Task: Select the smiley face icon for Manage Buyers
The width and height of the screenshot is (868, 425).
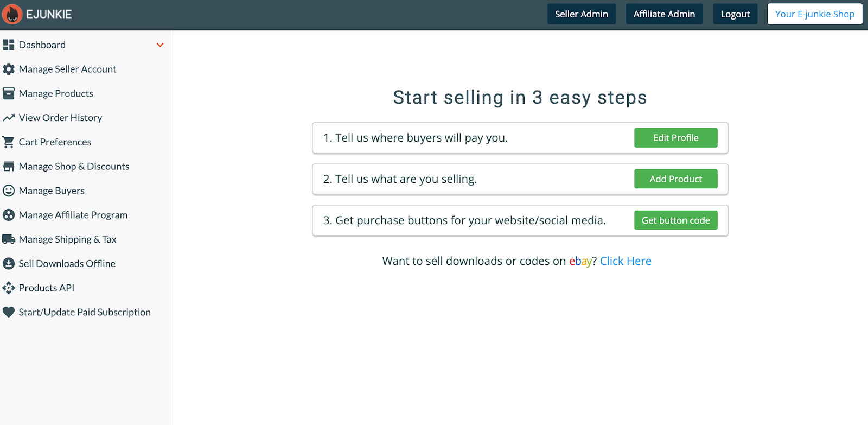Action: click(x=9, y=191)
